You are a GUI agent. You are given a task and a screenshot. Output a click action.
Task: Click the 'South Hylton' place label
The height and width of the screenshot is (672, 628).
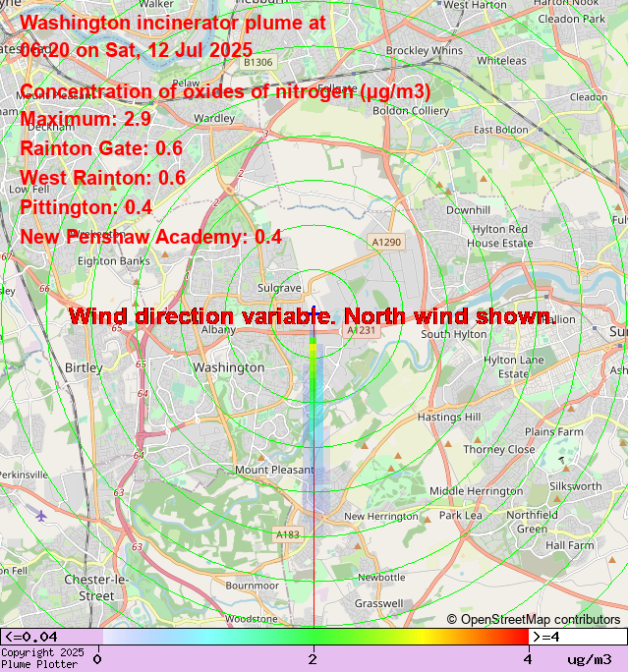(453, 334)
